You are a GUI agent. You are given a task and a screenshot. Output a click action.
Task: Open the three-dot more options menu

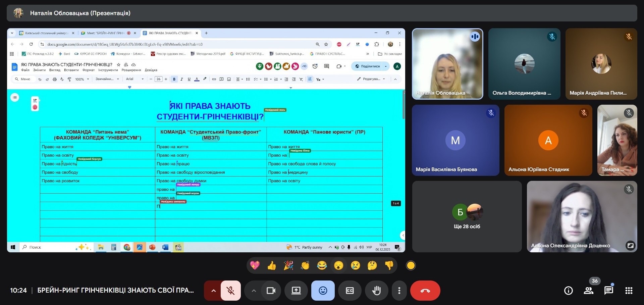point(399,291)
